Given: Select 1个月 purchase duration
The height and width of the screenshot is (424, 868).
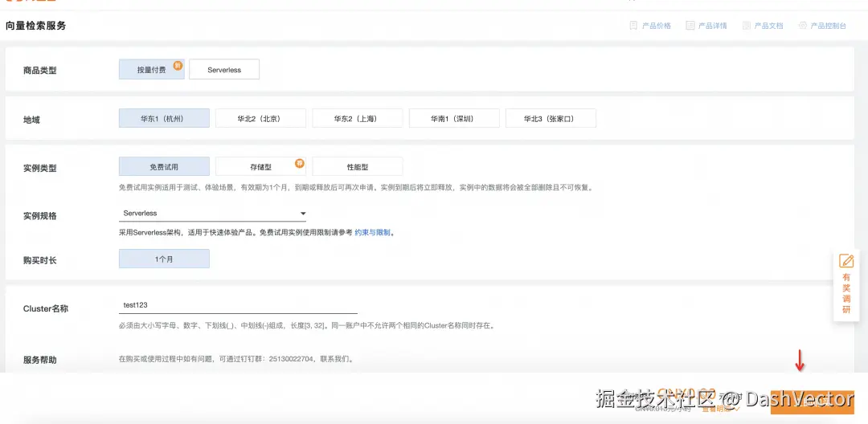Looking at the screenshot, I should tap(165, 259).
